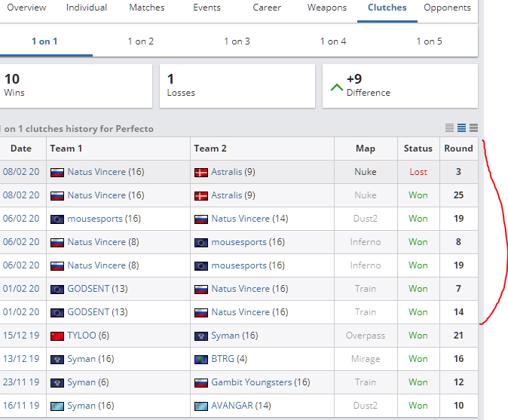This screenshot has width=508, height=420.
Task: Select the large row density icon
Action: point(473,128)
